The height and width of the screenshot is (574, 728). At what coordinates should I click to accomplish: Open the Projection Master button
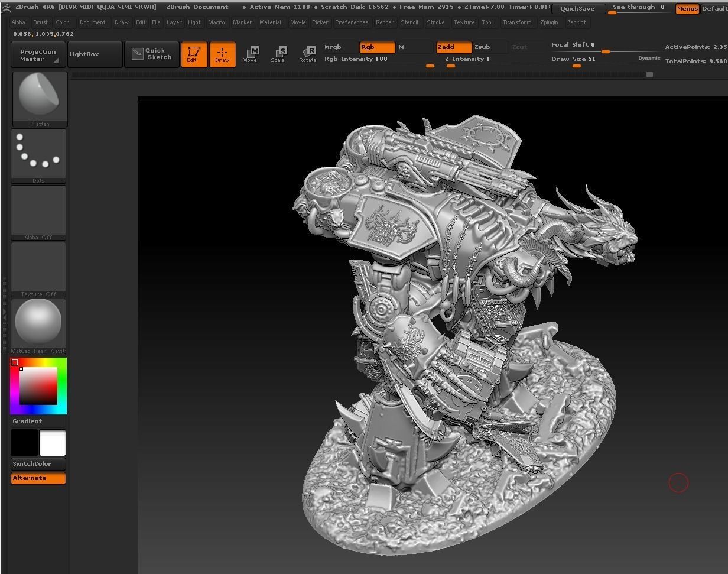coord(38,54)
